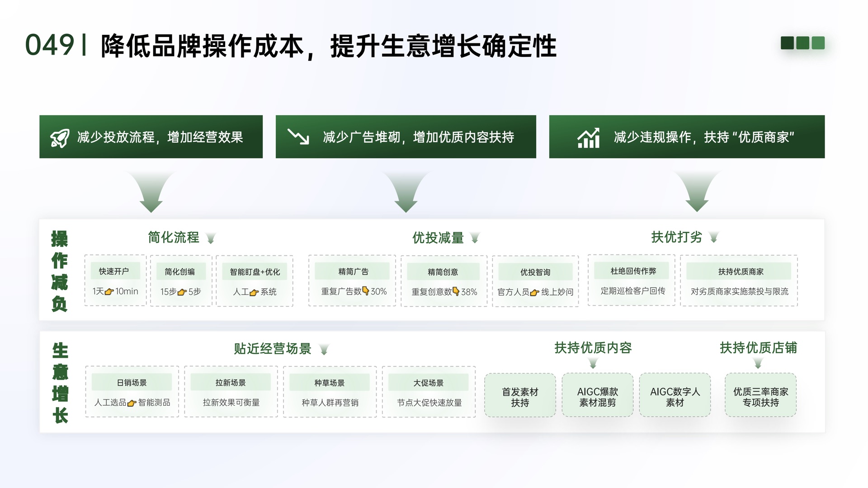The image size is (868, 488).
Task: Click the downward trend arrow icon
Action: [x=298, y=136]
